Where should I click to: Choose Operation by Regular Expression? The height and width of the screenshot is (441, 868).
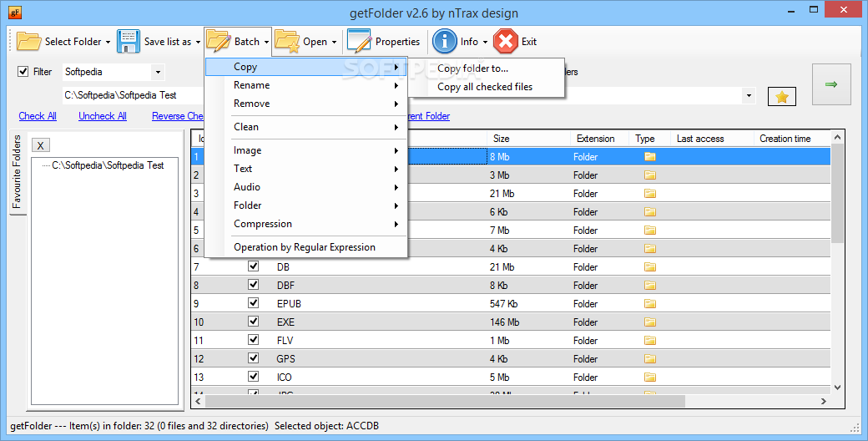coord(306,248)
